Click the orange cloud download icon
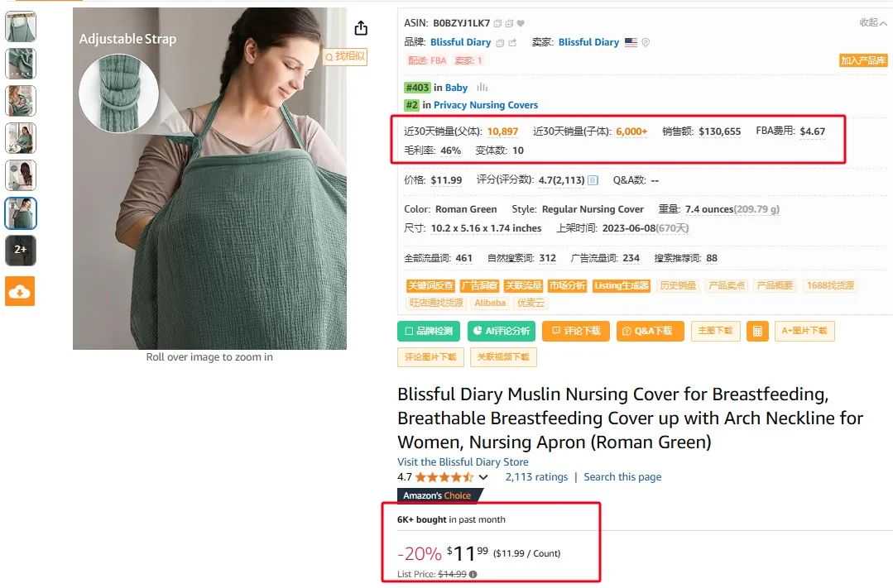The width and height of the screenshot is (893, 588). [20, 291]
